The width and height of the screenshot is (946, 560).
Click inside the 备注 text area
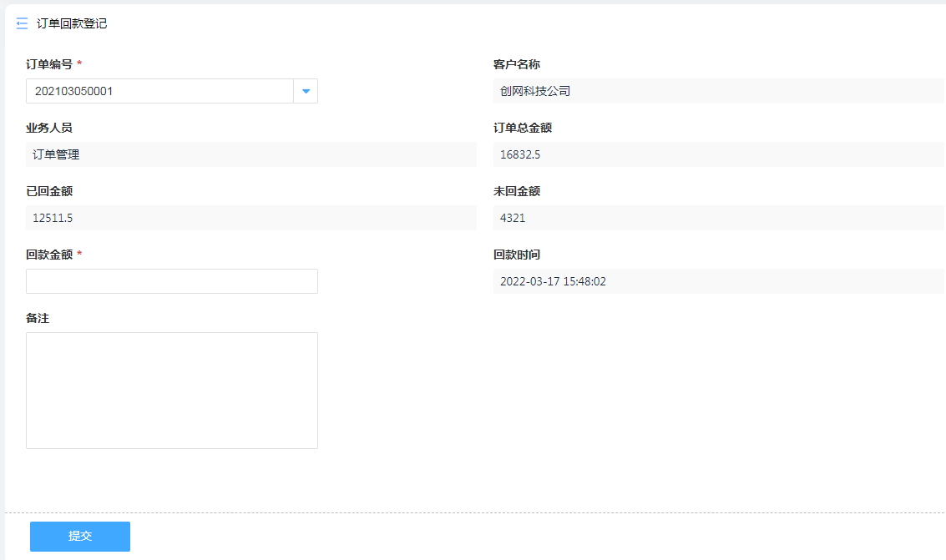click(171, 390)
